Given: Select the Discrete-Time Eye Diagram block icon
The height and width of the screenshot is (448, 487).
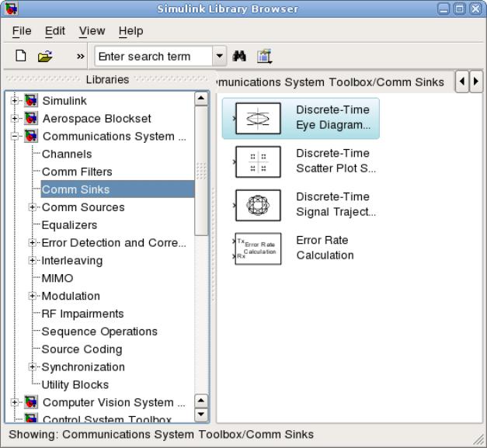Looking at the screenshot, I should point(258,118).
